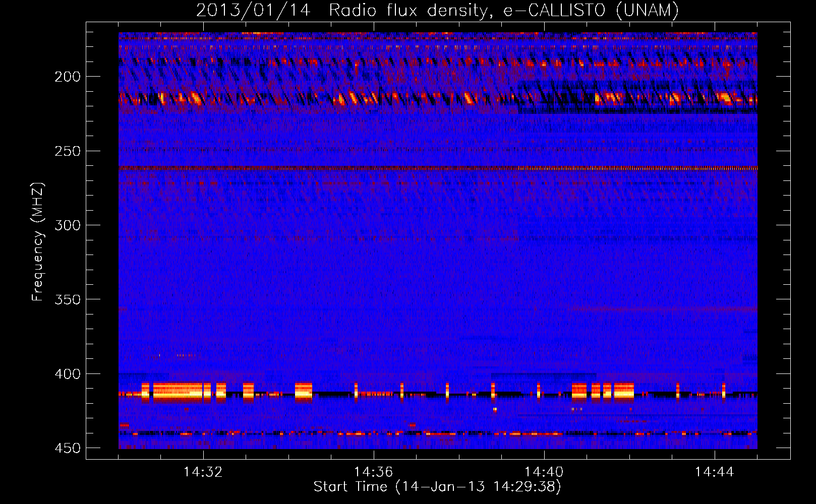Click the 400 frequency tick label

pyautogui.click(x=68, y=374)
